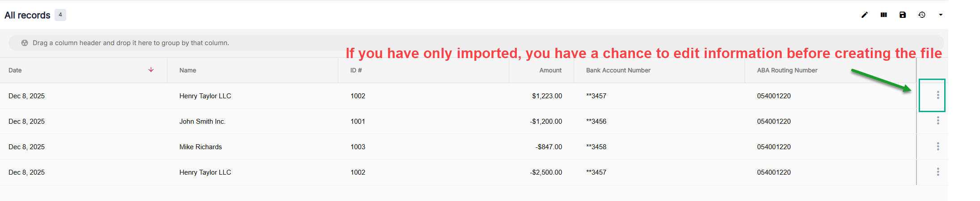Open the column chooser icon
The height and width of the screenshot is (201, 980).
click(x=884, y=15)
